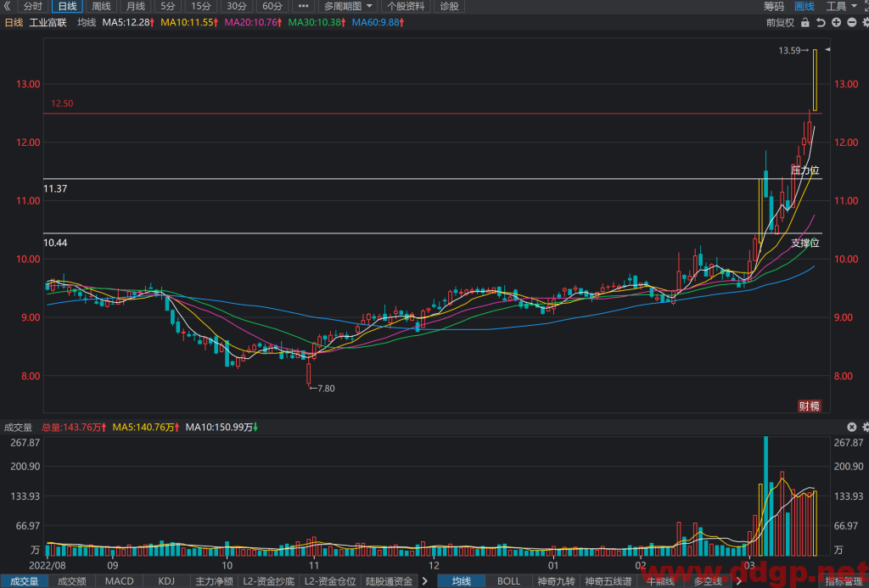Open 个股资料 stock information
The height and width of the screenshot is (588, 869).
click(406, 6)
